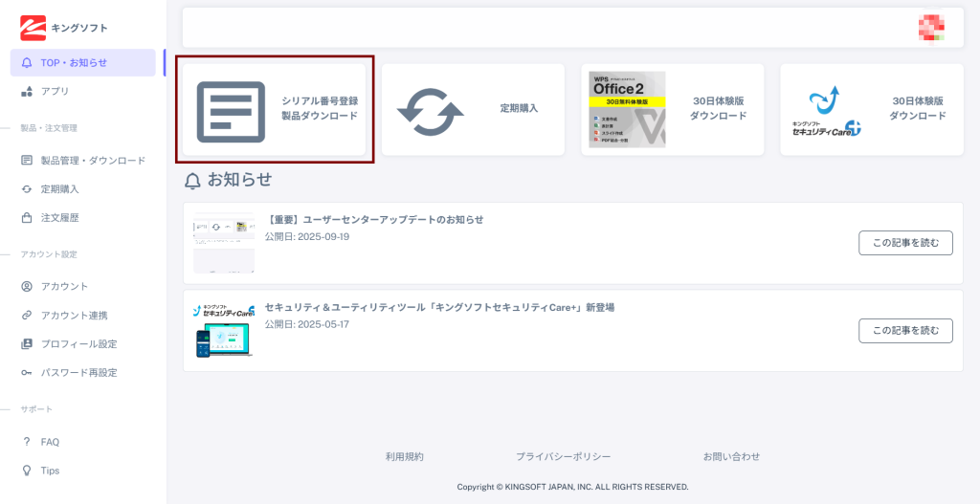Open 【重要】ユーザーセンターアップデートのお知らせ title
The height and width of the screenshot is (504, 980).
click(374, 220)
